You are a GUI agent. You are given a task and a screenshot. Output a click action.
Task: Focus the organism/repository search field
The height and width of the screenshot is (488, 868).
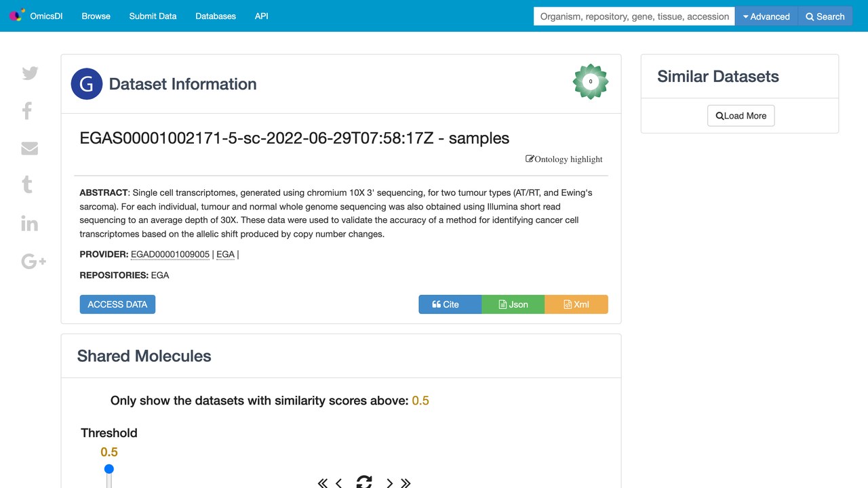(x=635, y=16)
